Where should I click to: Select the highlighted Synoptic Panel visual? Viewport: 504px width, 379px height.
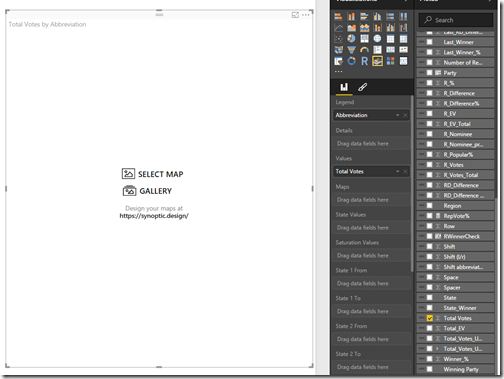(377, 61)
